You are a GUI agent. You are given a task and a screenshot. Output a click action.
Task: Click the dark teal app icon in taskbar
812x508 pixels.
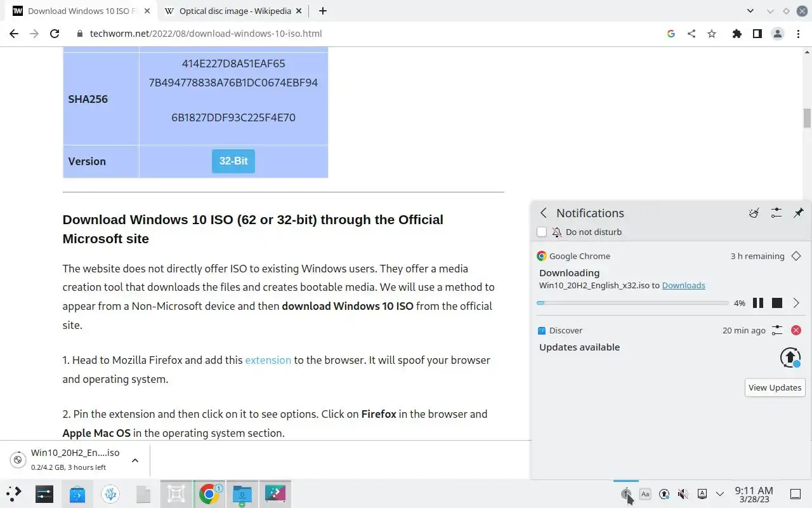275,493
